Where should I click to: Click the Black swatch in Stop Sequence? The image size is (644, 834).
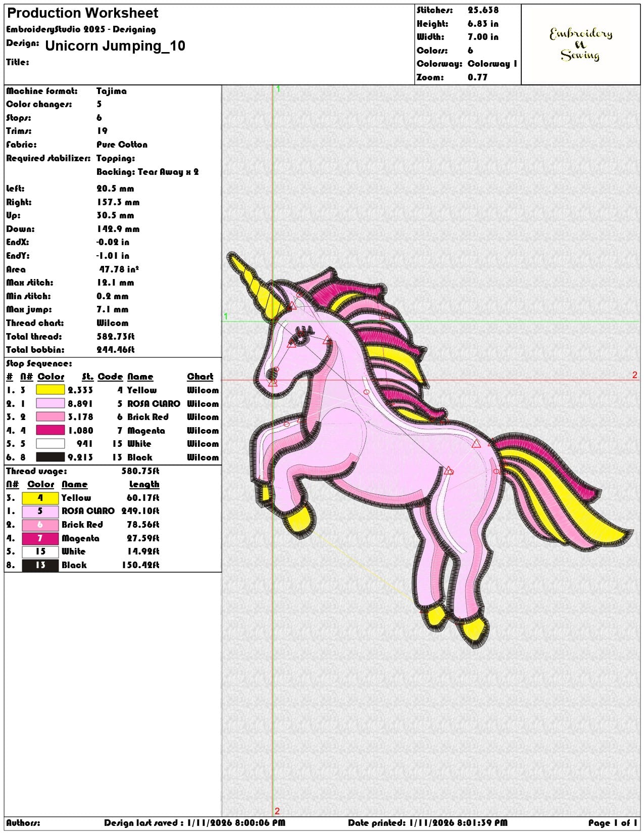51,457
